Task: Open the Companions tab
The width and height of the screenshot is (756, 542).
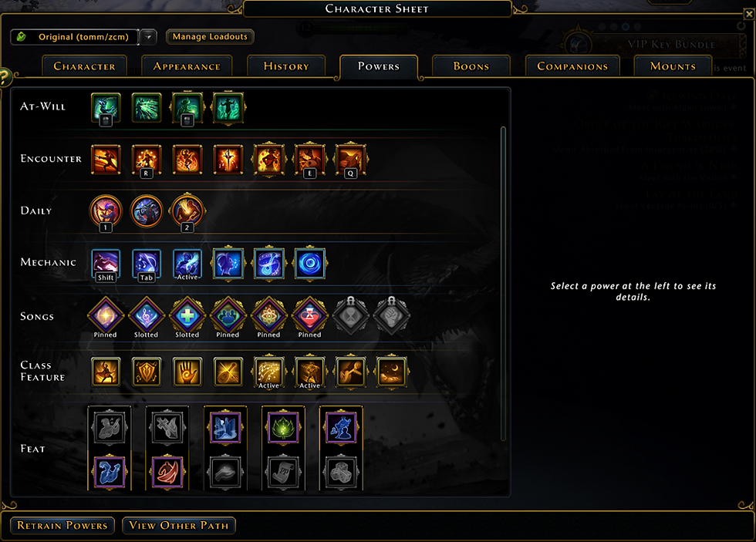Action: click(x=572, y=66)
